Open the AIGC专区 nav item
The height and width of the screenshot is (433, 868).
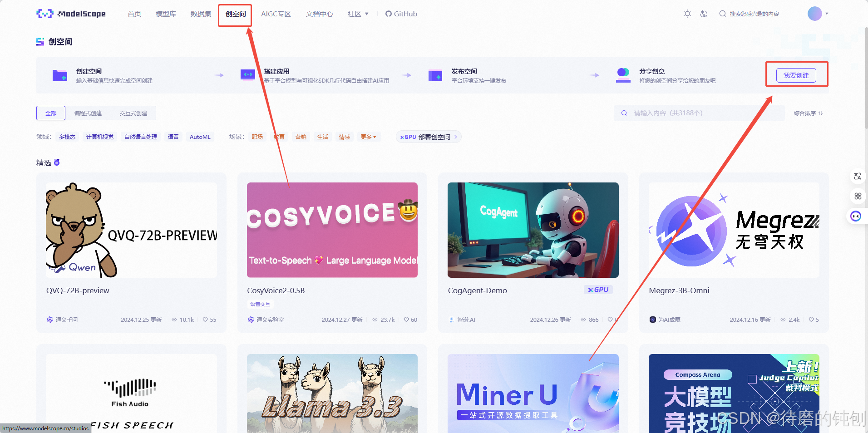276,14
